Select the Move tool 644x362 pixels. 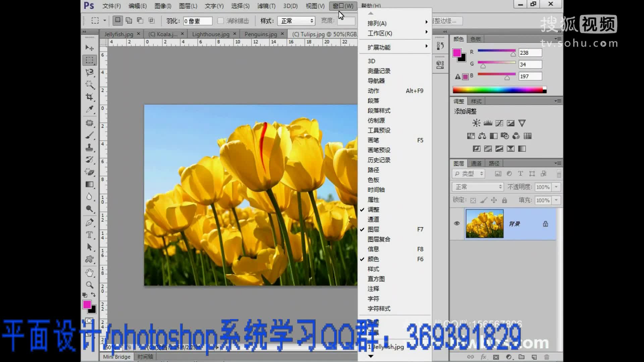pyautogui.click(x=89, y=48)
